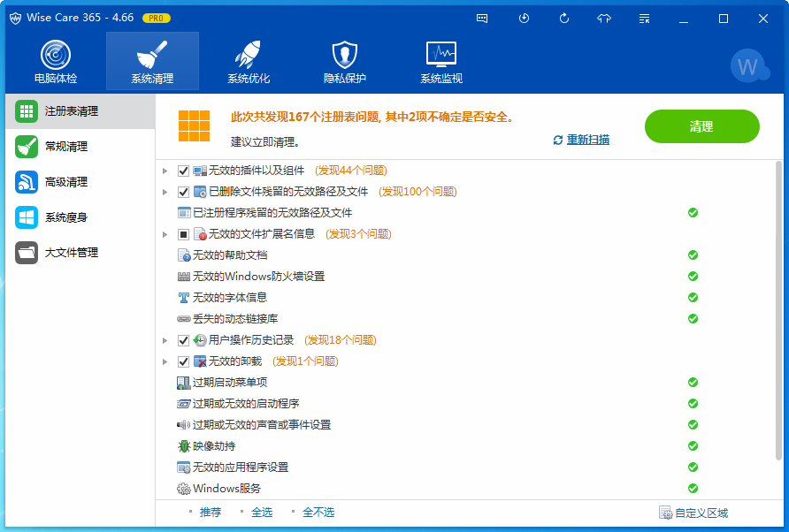The height and width of the screenshot is (532, 789).
Task: Click the user avatar W icon
Action: click(748, 66)
